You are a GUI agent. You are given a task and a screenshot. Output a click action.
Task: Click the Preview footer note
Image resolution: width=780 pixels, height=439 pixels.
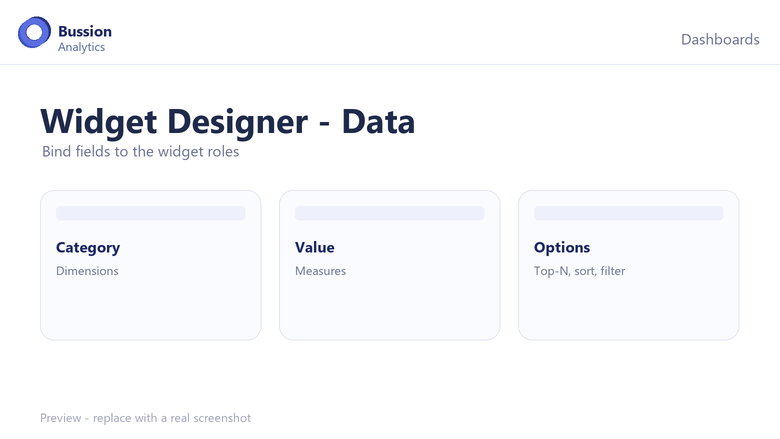click(x=145, y=418)
